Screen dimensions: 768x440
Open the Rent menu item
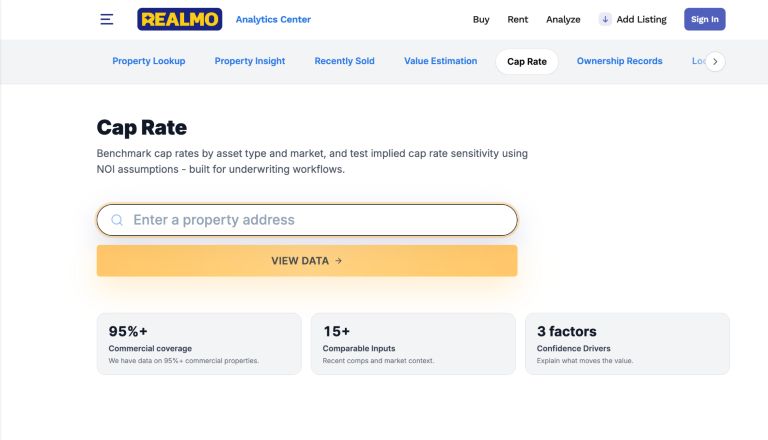click(518, 19)
